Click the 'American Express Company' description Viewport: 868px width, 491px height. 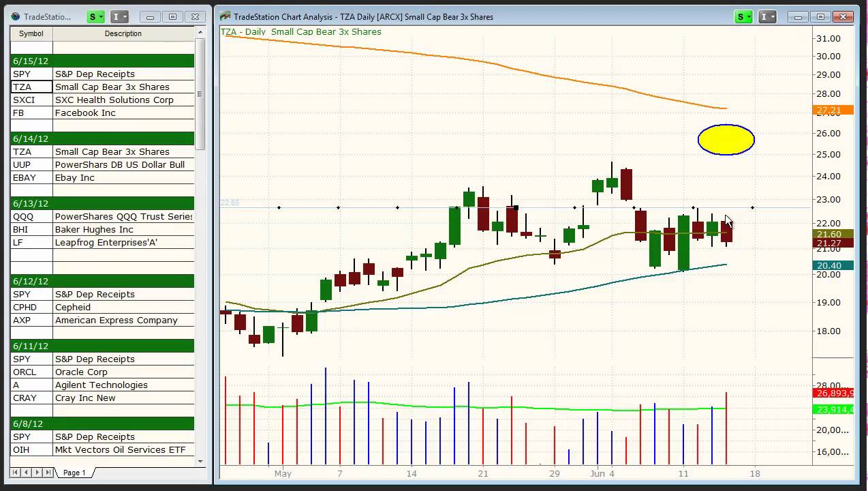pyautogui.click(x=117, y=320)
